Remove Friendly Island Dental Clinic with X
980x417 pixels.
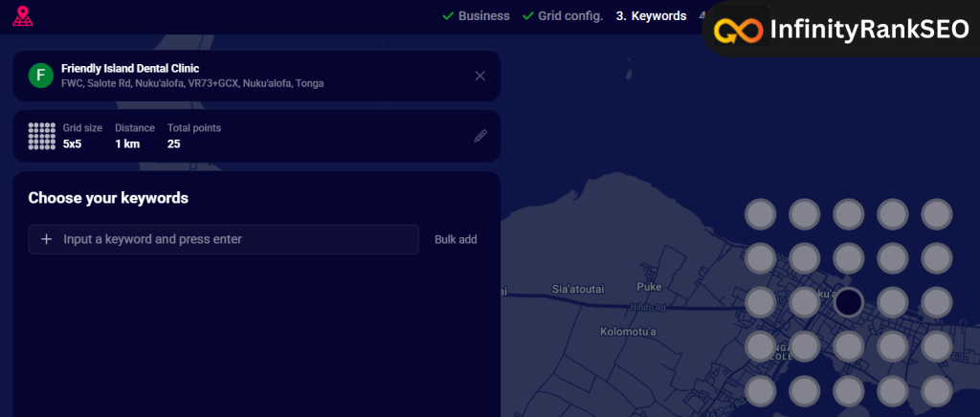coord(480,76)
